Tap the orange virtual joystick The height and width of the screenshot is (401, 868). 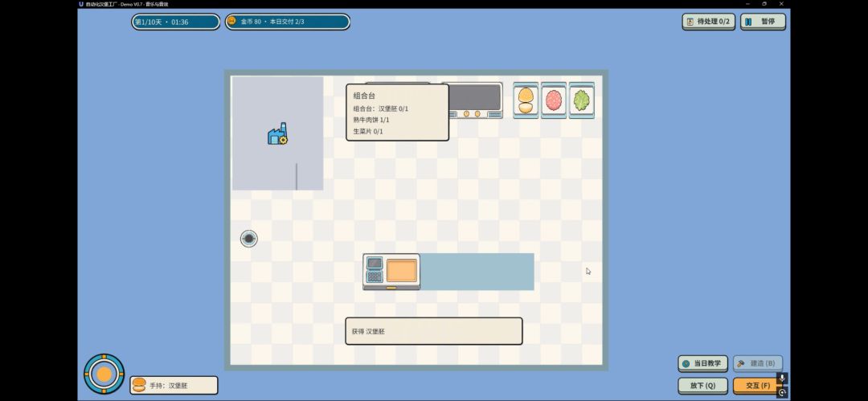coord(104,374)
